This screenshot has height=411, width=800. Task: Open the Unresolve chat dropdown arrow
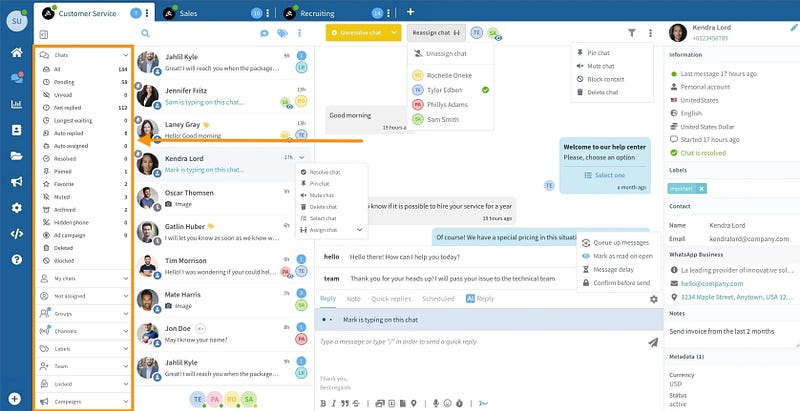(394, 33)
